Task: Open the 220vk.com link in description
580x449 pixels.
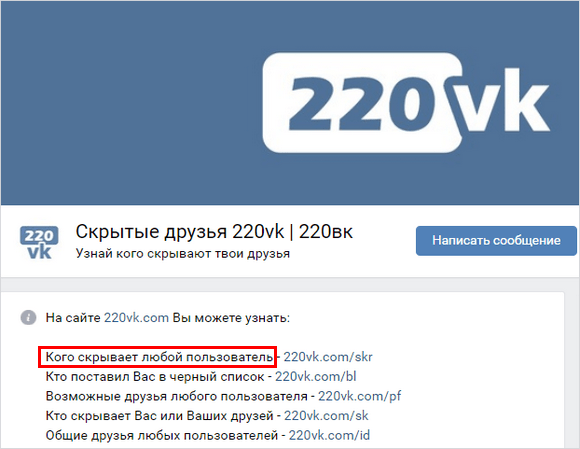Action: (136, 318)
